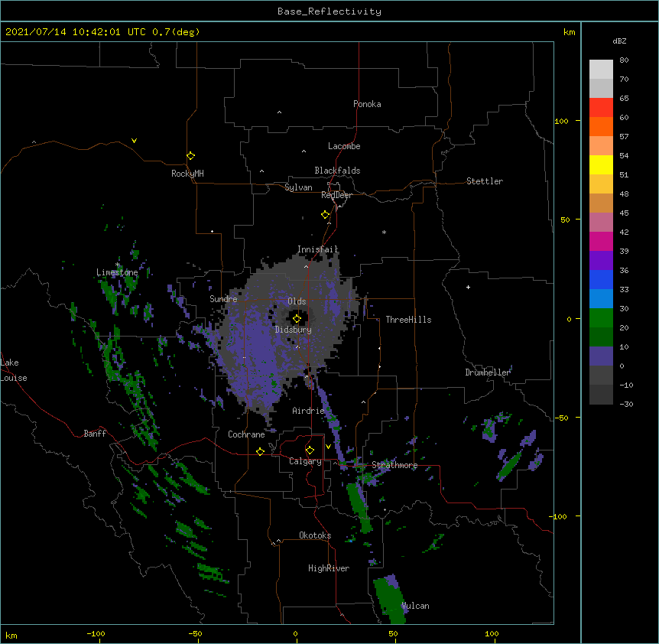Click the RedDeer city label

tap(336, 195)
